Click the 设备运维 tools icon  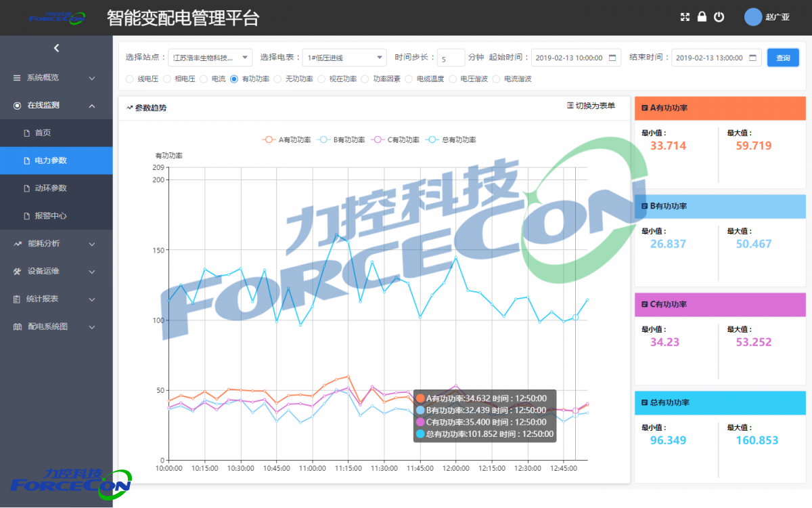click(17, 272)
